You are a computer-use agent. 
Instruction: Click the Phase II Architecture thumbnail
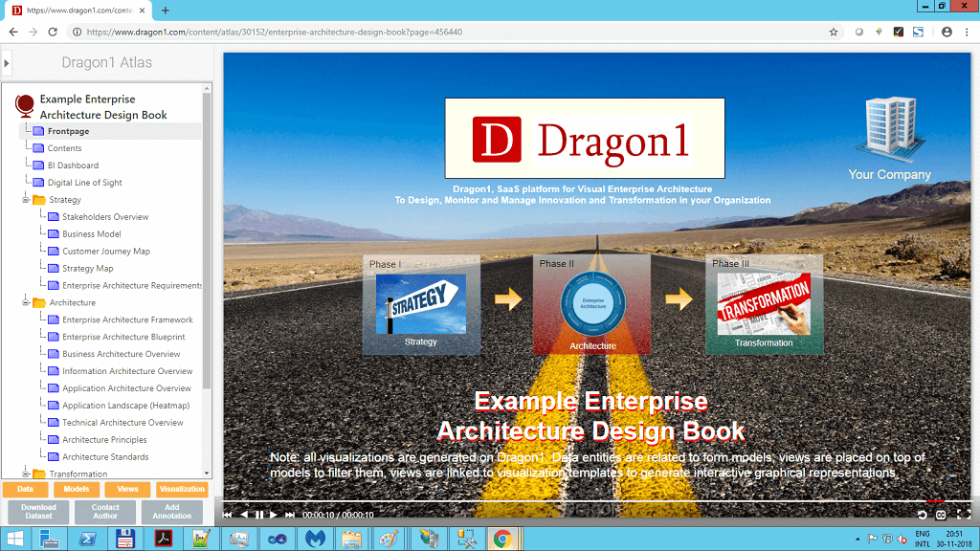coord(591,304)
